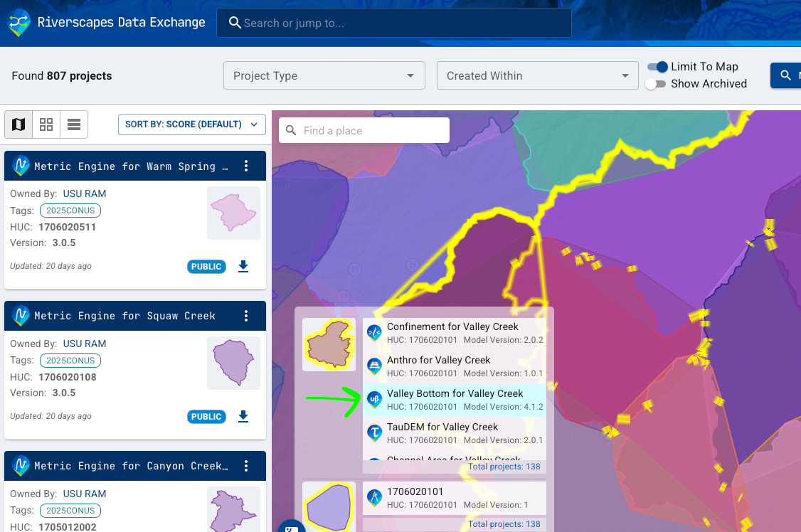Expand the Sort By Score dropdown
Viewport: 801px width, 532px height.
(x=191, y=124)
